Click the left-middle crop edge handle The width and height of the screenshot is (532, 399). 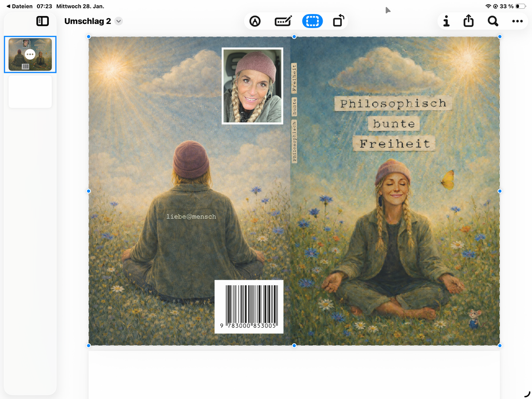89,191
